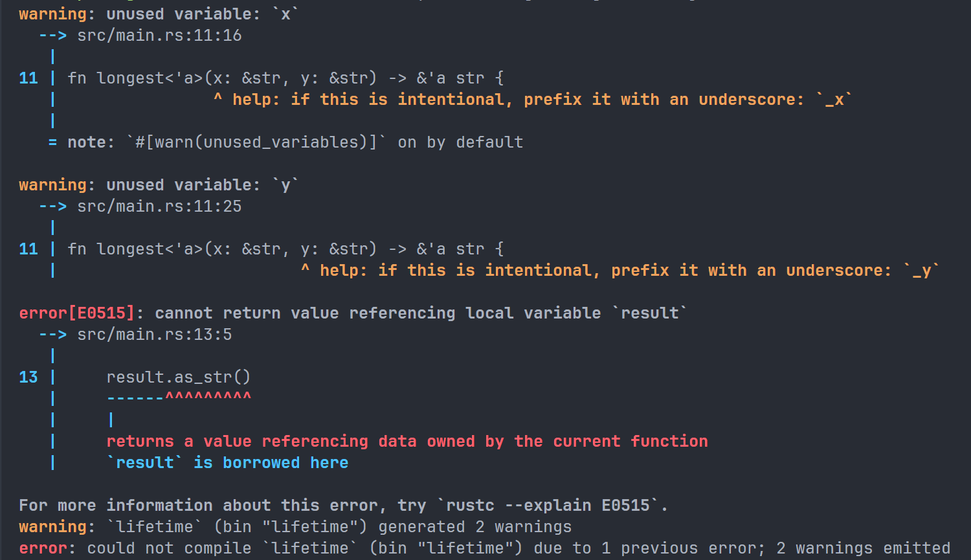
Task: Select the `_x` underscore prefix suggestion
Action: pyautogui.click(x=834, y=100)
